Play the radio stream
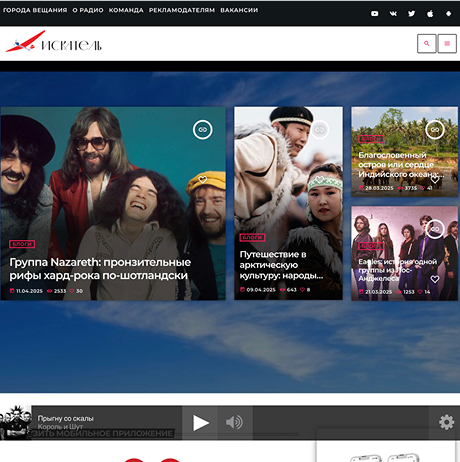Screen dimensions: 460x462 [x=200, y=423]
